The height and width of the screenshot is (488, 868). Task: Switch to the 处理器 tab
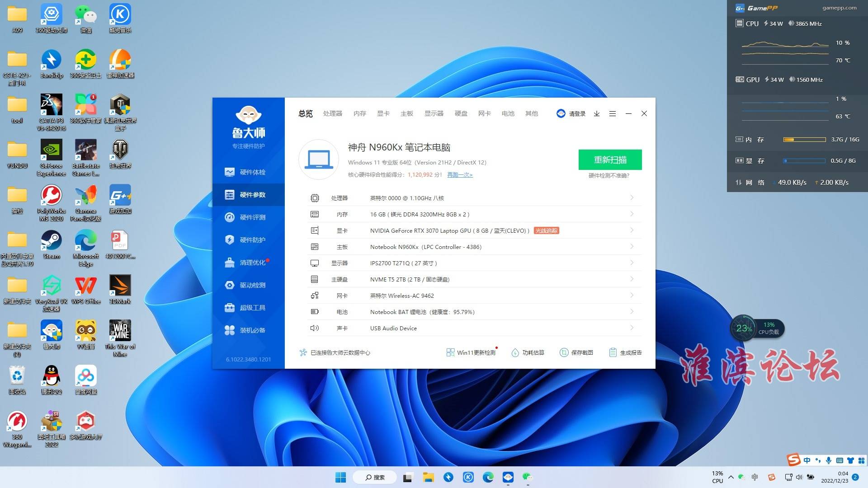tap(333, 113)
